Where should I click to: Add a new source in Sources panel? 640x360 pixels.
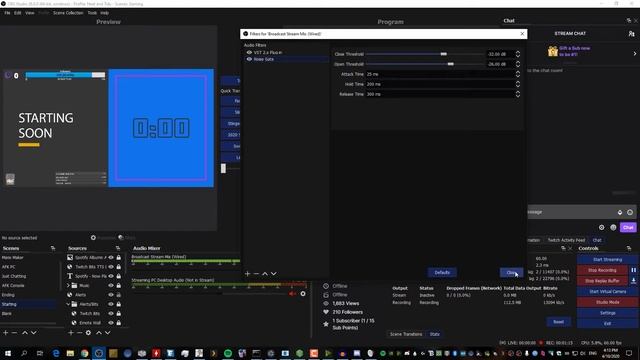coord(71,333)
